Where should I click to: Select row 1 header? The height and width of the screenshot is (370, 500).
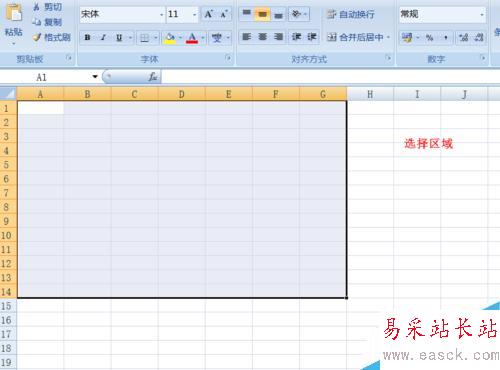point(8,108)
